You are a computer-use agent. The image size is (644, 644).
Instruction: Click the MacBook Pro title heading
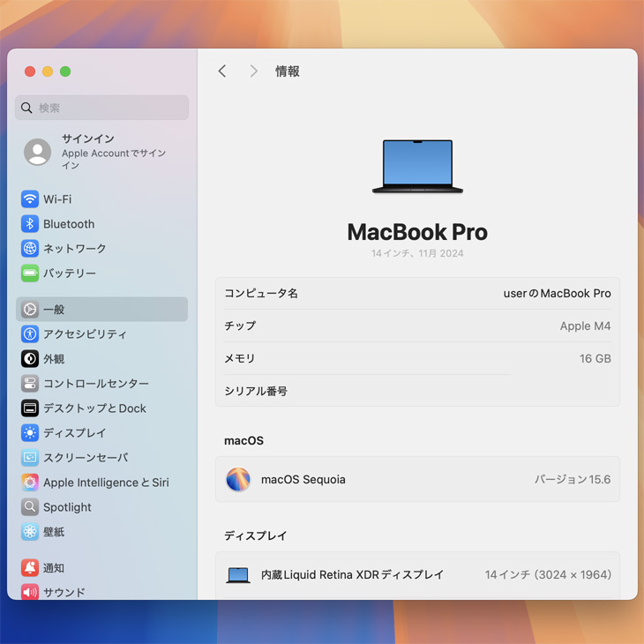pyautogui.click(x=417, y=232)
